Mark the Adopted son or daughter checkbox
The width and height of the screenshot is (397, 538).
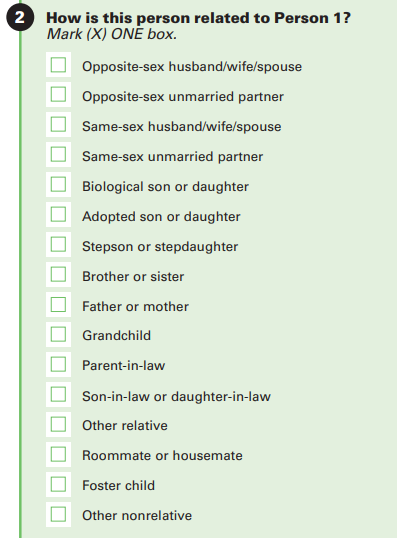click(58, 214)
